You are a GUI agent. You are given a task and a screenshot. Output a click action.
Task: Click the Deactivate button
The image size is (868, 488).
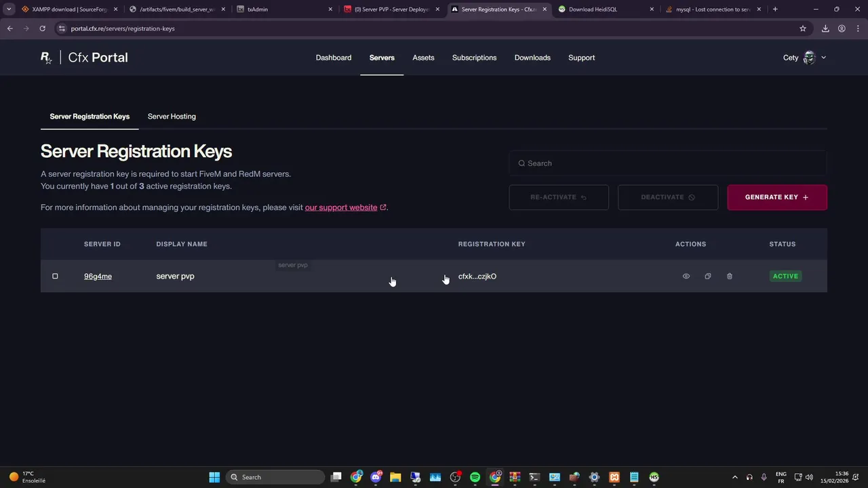668,197
